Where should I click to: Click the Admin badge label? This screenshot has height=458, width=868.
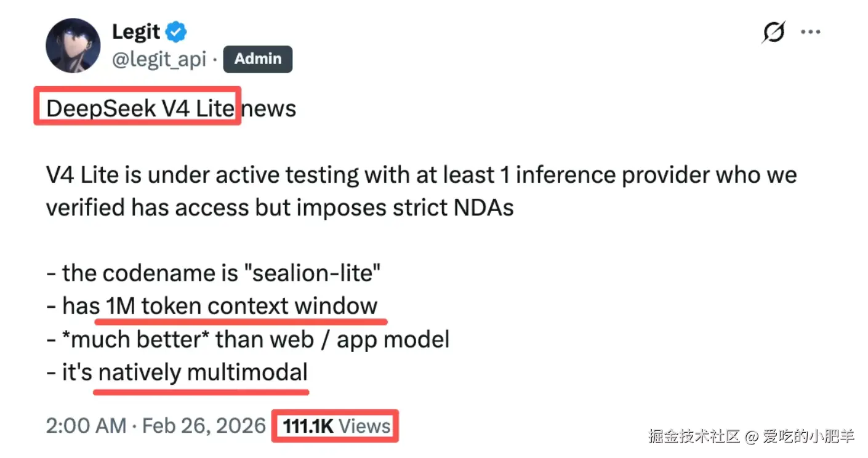pos(257,59)
